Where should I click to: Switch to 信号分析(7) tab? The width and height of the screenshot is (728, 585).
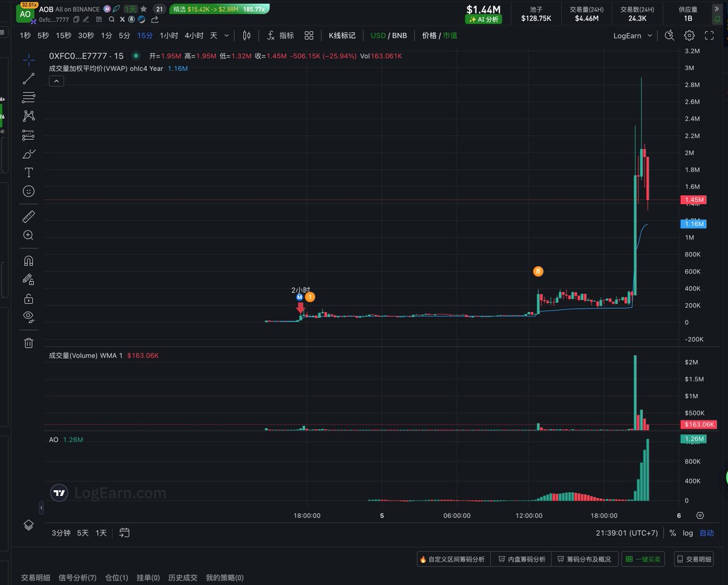tap(78, 578)
